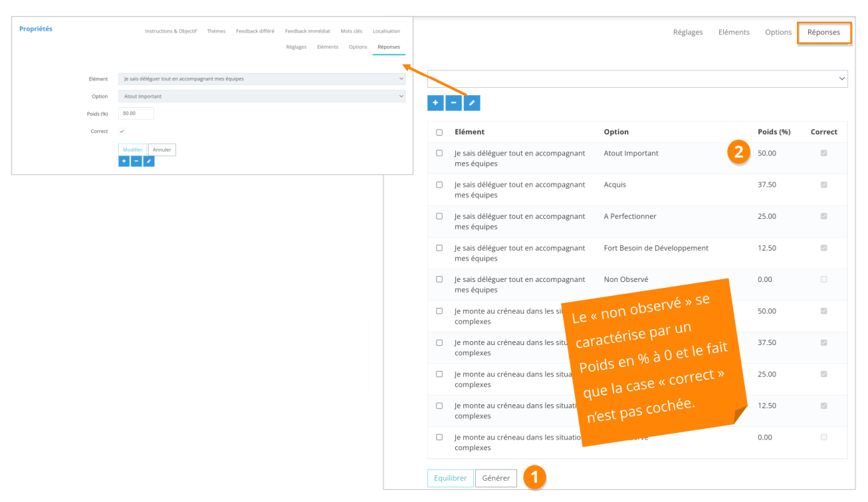Switch to the Thèmes tab
The height and width of the screenshot is (502, 868).
click(x=216, y=31)
